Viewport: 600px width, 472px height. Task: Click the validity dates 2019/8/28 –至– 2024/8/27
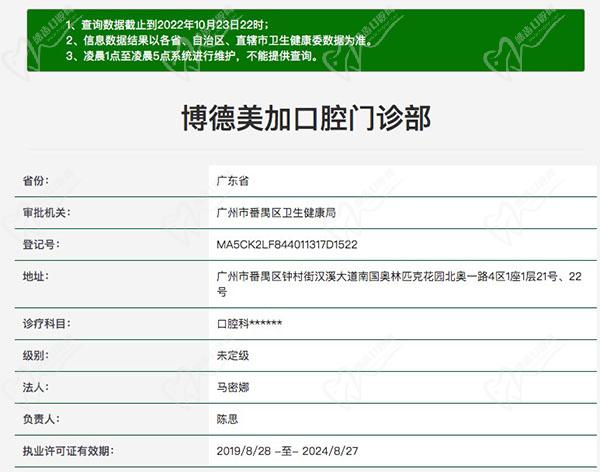287,451
